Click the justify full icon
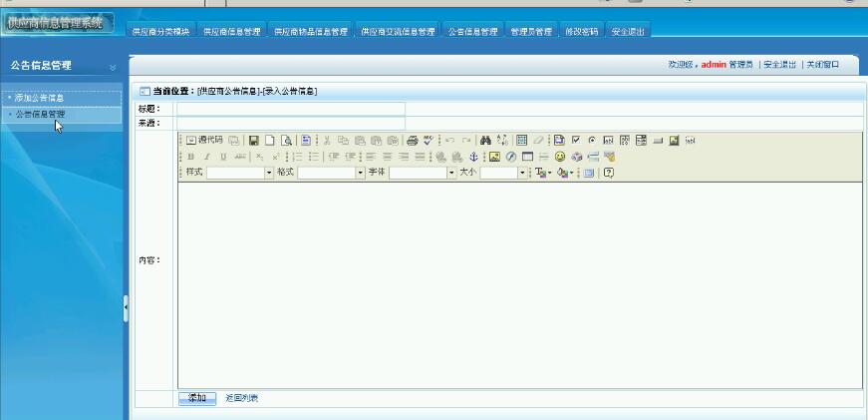Screen dimensions: 868x420 421,157
